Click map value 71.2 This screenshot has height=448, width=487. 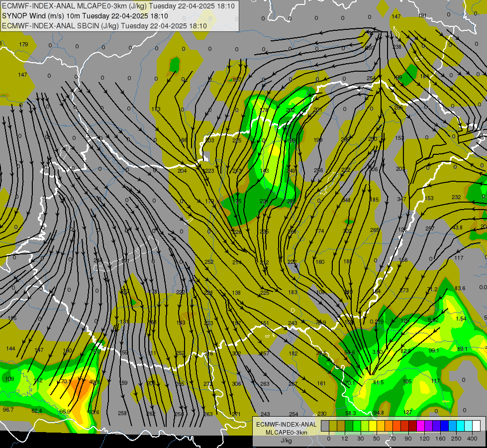pos(432,289)
